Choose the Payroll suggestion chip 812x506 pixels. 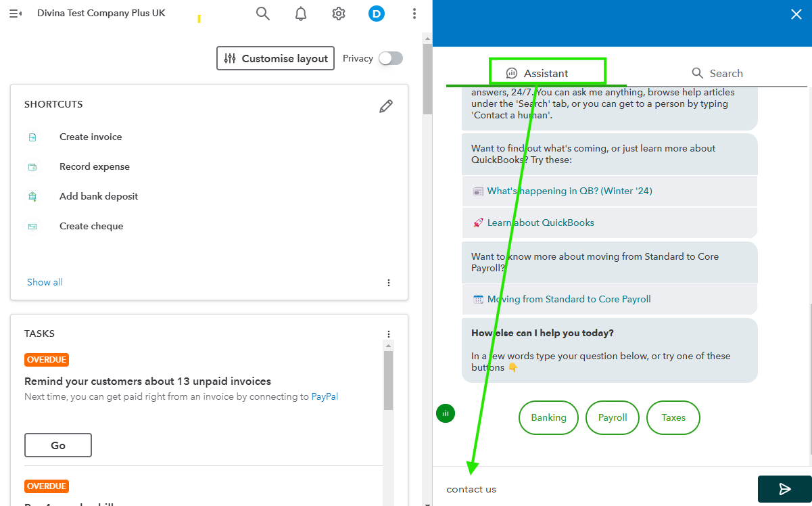pos(613,417)
